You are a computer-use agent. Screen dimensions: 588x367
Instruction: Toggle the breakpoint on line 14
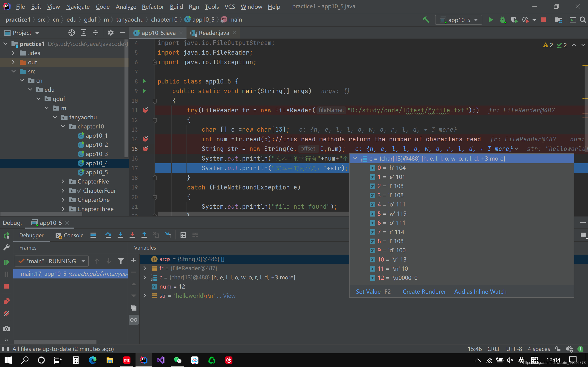(x=145, y=139)
